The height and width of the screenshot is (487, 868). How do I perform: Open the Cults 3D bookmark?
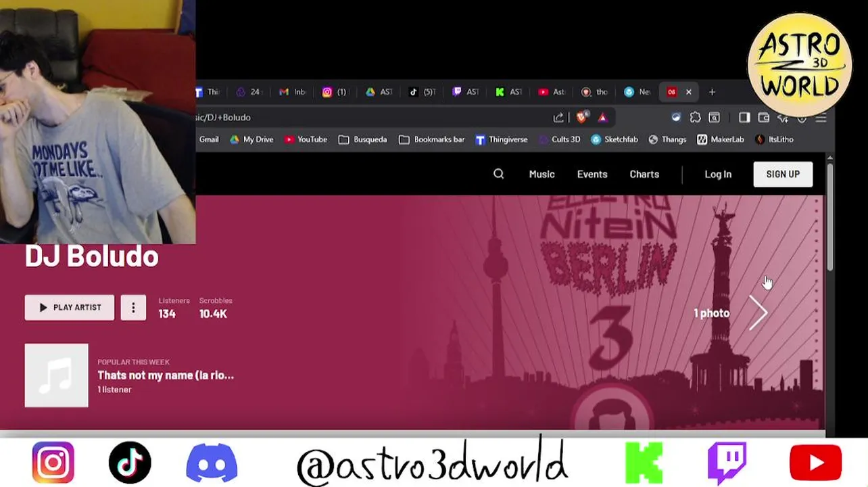tap(559, 139)
